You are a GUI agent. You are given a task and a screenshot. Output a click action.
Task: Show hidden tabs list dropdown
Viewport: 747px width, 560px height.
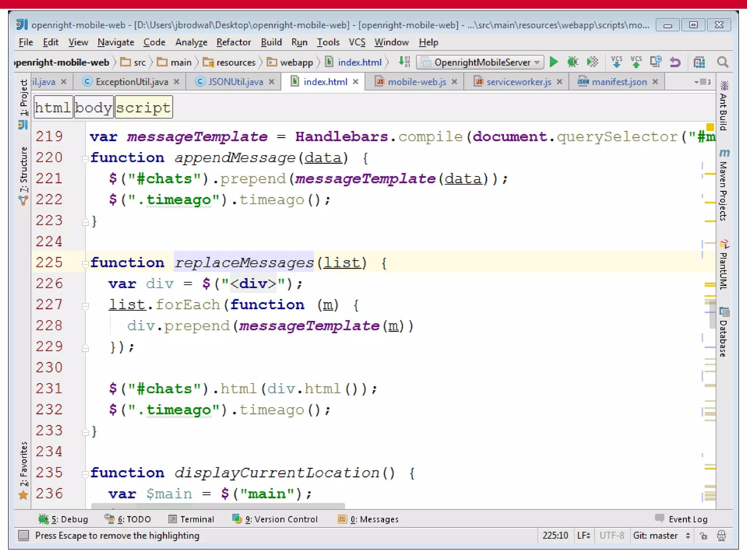point(703,82)
